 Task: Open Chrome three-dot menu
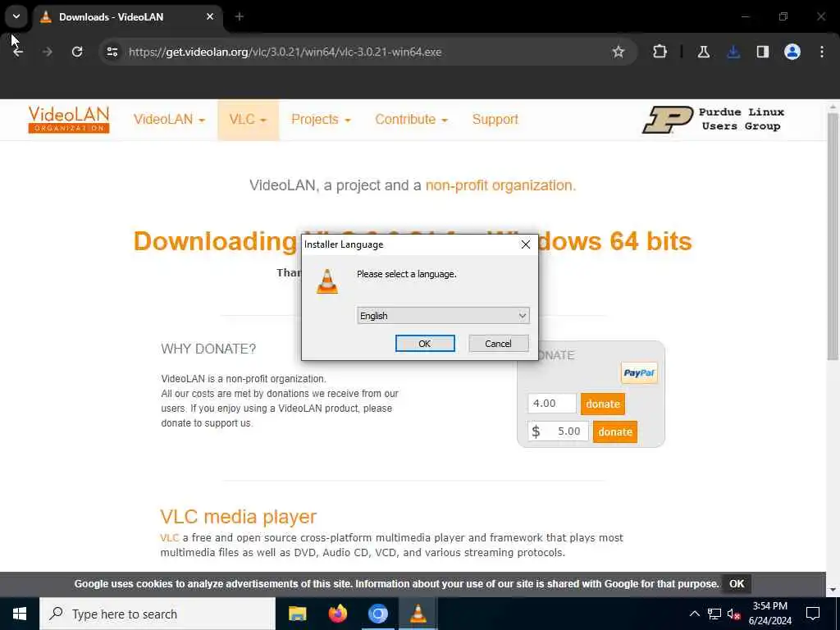tap(822, 52)
